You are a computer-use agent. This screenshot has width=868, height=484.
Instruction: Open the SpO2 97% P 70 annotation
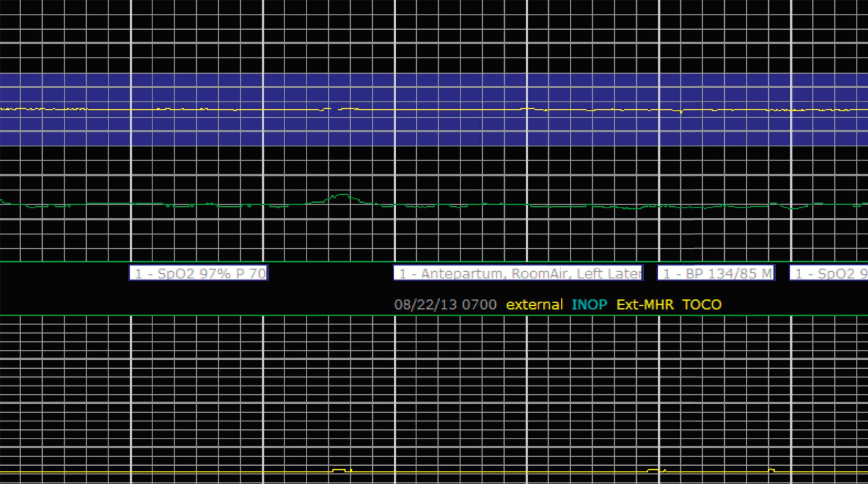tap(199, 273)
